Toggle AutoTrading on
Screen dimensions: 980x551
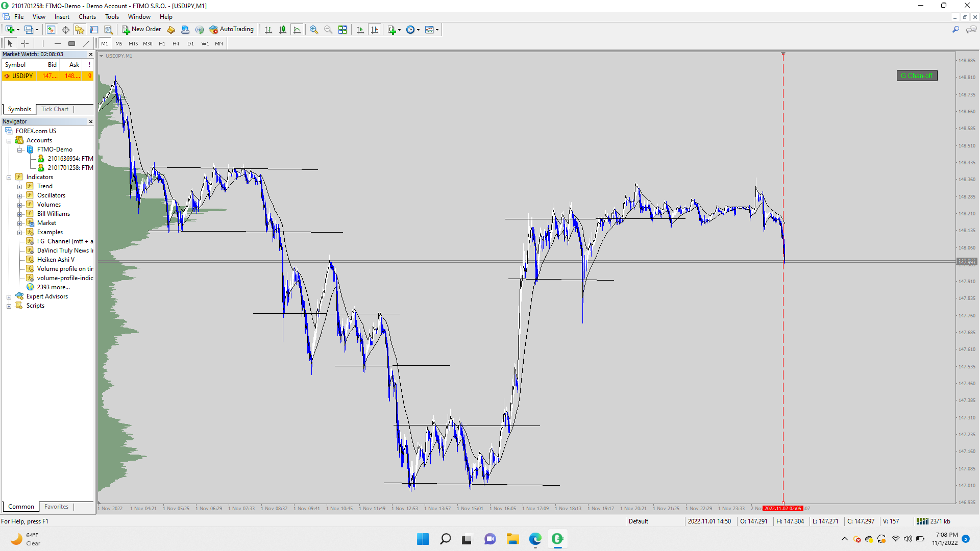[231, 30]
